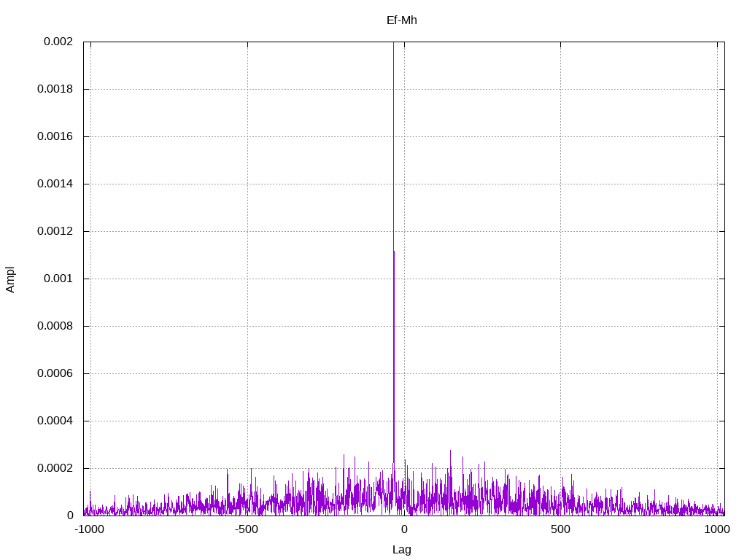
Task: Click the 0.0006 y-axis tick label
Action: tap(55, 373)
